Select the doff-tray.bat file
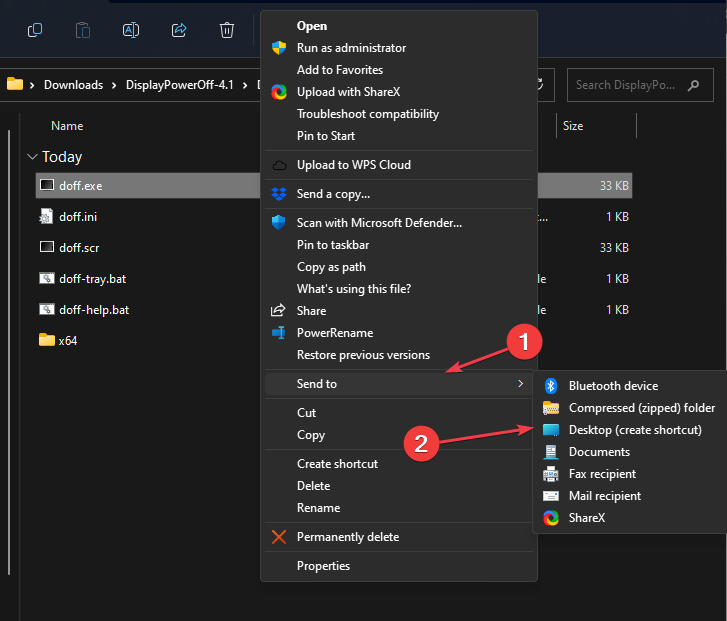727x621 pixels. [93, 278]
